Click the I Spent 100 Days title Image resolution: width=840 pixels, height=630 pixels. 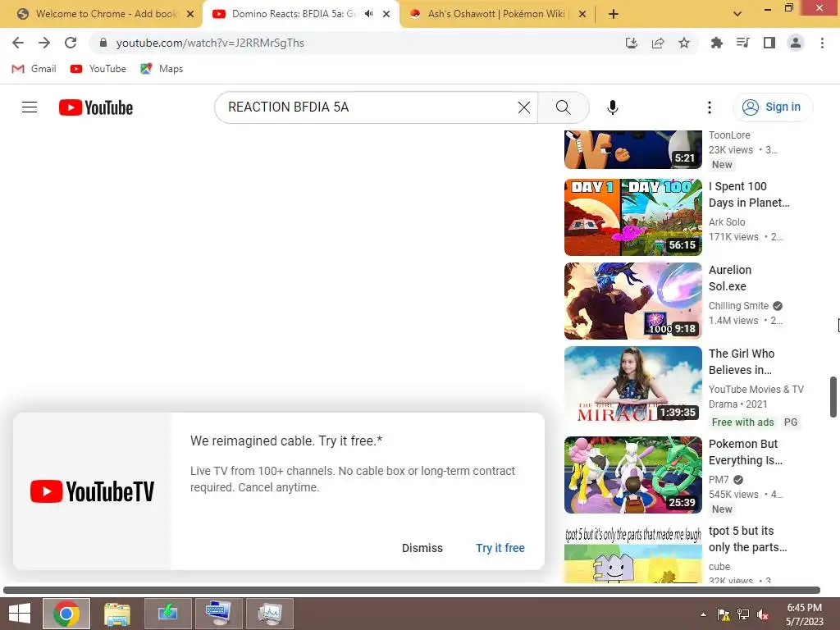click(x=749, y=194)
